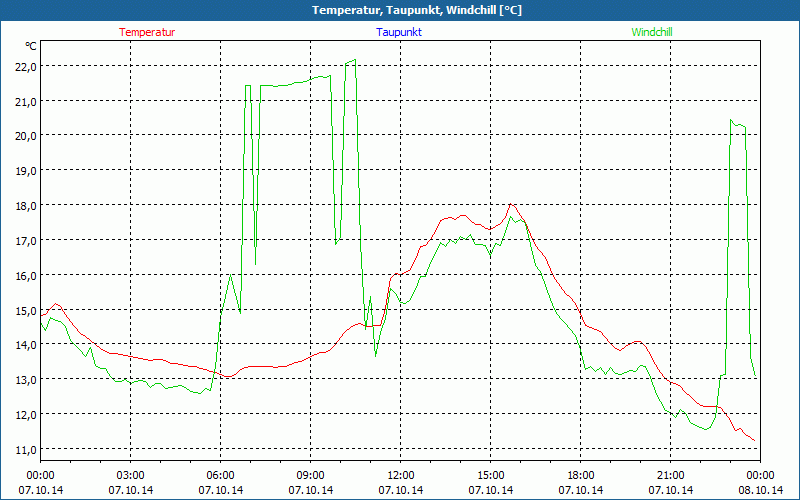Click the 06:00 time axis label

pos(220,476)
